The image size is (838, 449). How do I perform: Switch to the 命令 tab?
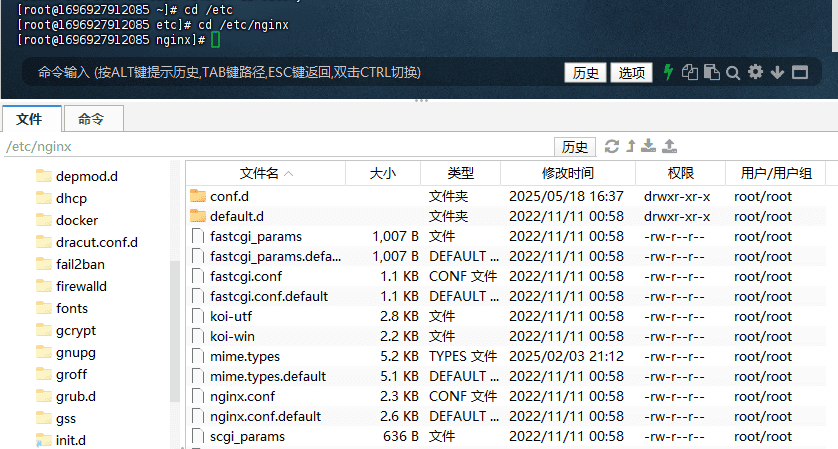pyautogui.click(x=94, y=119)
